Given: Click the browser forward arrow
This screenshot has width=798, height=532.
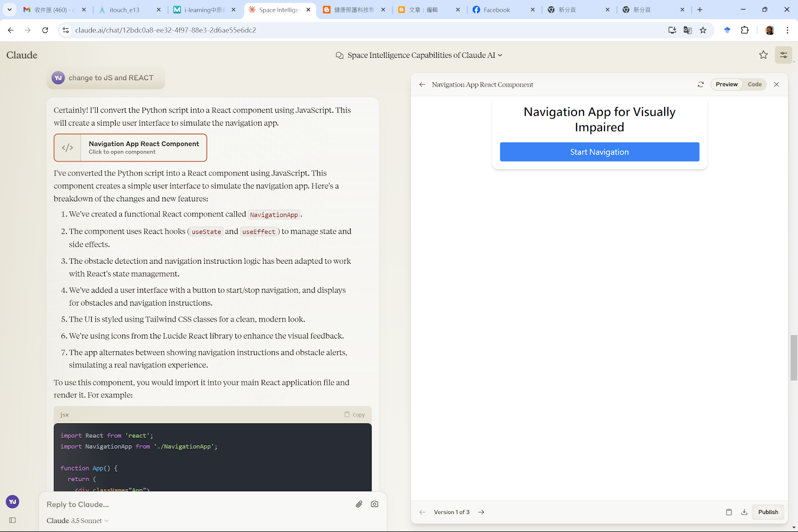Looking at the screenshot, I should coord(28,30).
